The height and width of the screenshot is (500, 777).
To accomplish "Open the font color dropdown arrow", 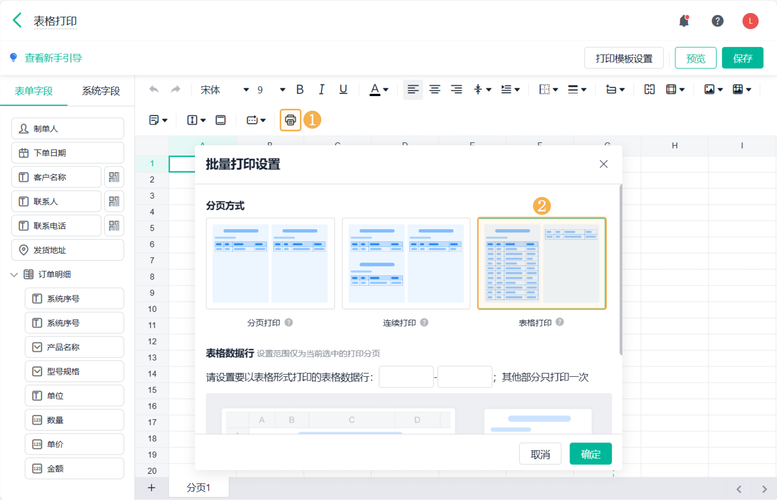I will point(386,90).
